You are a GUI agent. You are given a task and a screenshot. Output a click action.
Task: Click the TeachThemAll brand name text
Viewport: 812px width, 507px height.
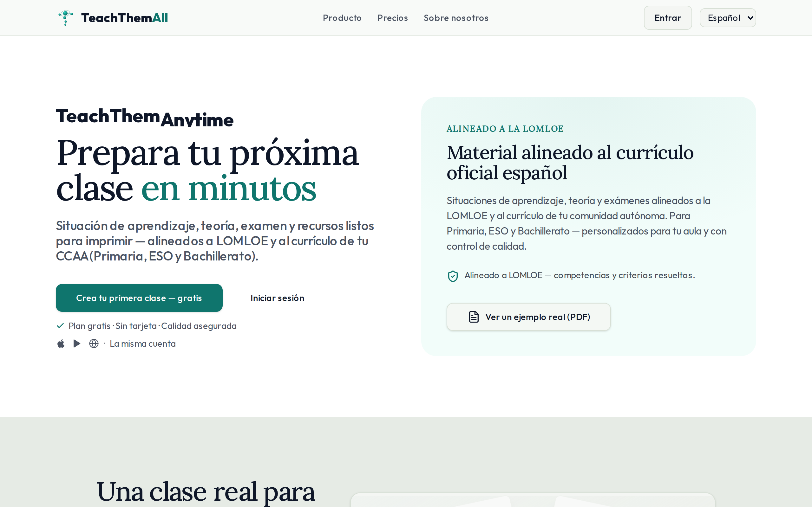(124, 18)
